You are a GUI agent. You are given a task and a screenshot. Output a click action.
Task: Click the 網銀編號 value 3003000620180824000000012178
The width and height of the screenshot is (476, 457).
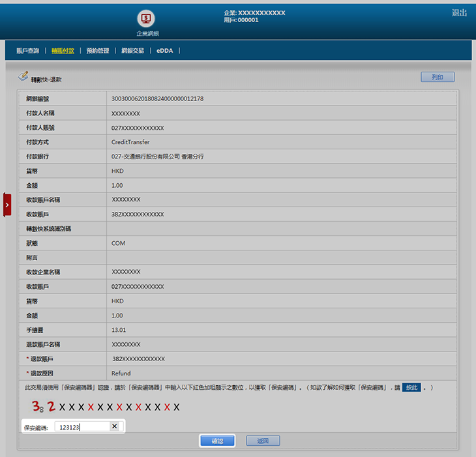[x=157, y=99]
